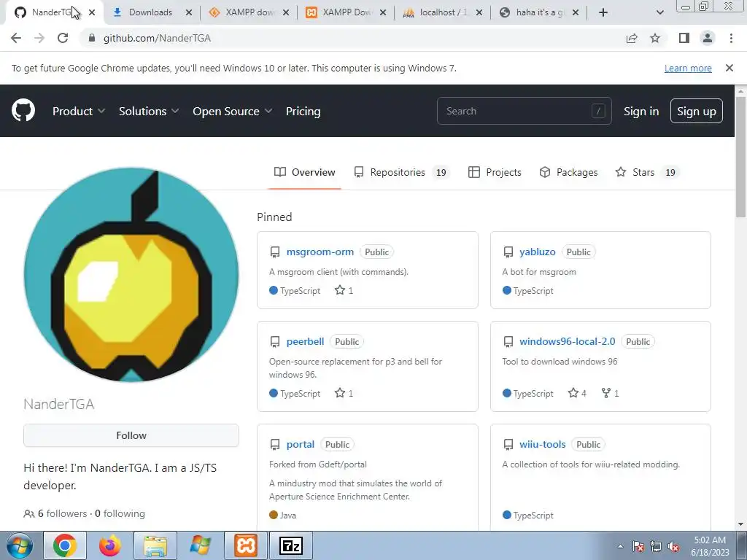Switch to the 'haha it's a g' tab
The height and width of the screenshot is (560, 747).
click(539, 12)
